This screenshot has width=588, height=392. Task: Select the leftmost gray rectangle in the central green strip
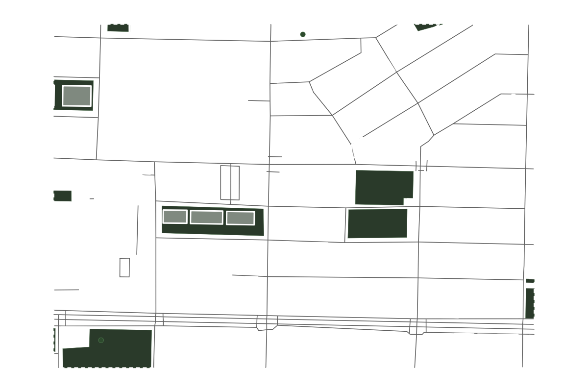(175, 216)
